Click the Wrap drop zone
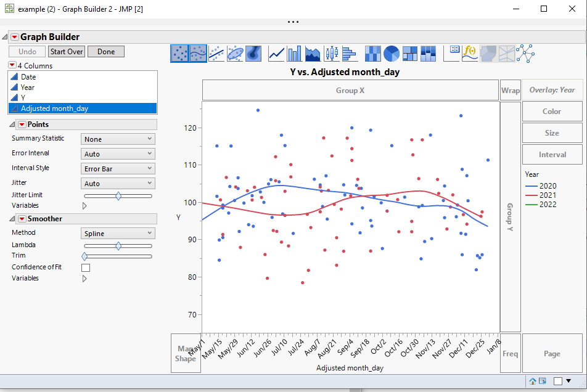The image size is (587, 392). pos(511,90)
